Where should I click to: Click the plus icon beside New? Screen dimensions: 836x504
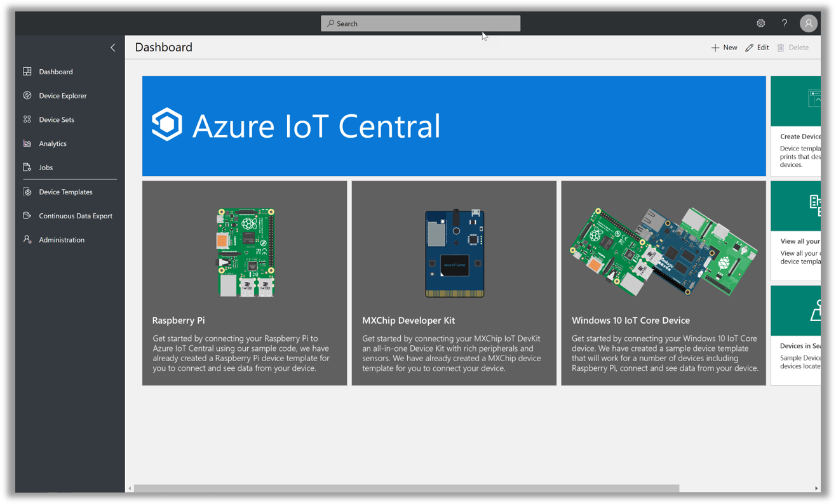click(x=715, y=48)
